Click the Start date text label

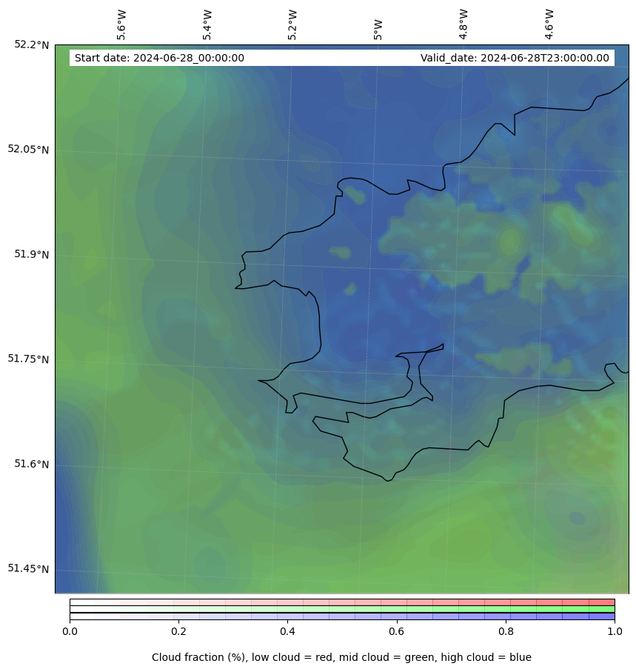tap(159, 58)
